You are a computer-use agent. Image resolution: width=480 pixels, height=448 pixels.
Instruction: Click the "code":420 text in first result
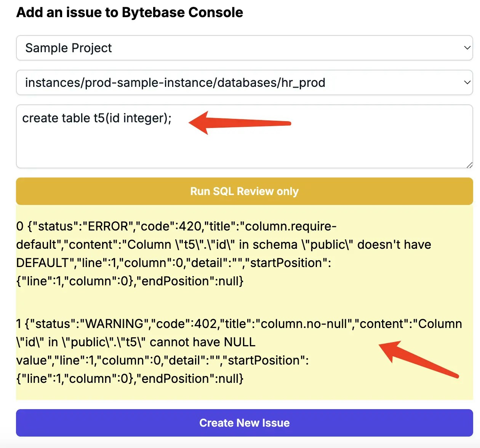click(x=171, y=226)
